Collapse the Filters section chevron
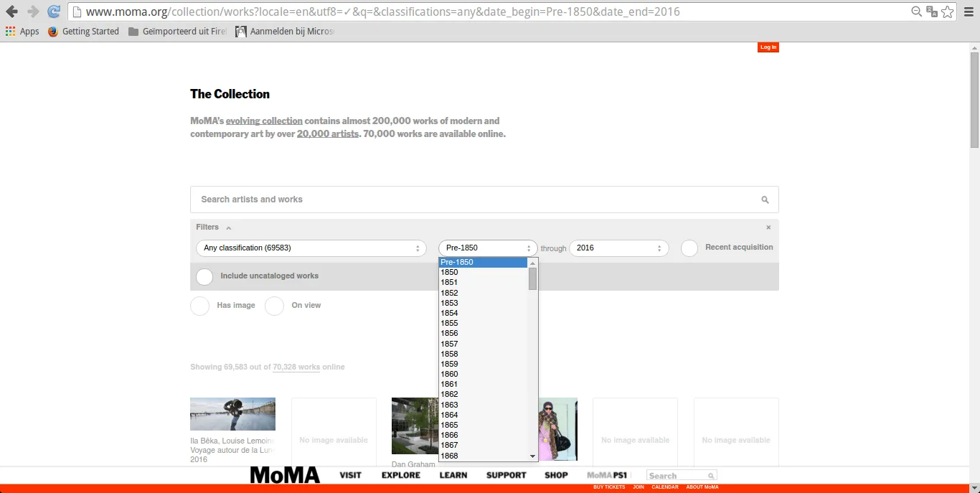This screenshot has height=493, width=980. pyautogui.click(x=229, y=228)
